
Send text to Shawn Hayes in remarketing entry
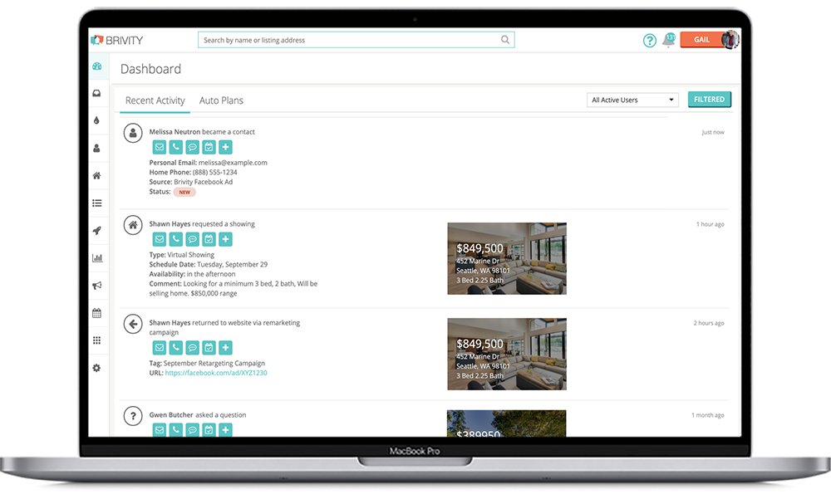tap(193, 348)
